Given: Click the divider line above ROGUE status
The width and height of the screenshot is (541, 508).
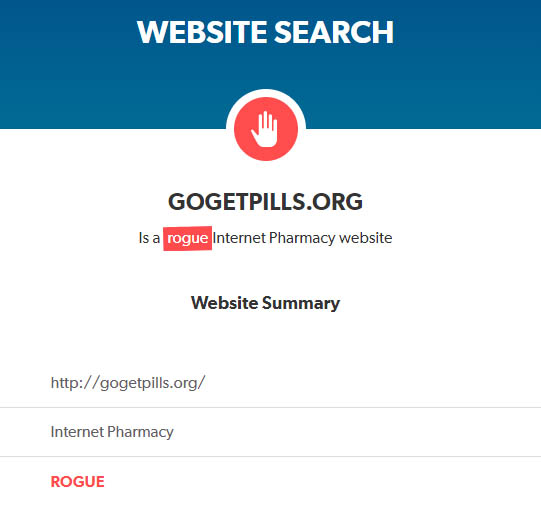Looking at the screenshot, I should pyautogui.click(x=270, y=457).
